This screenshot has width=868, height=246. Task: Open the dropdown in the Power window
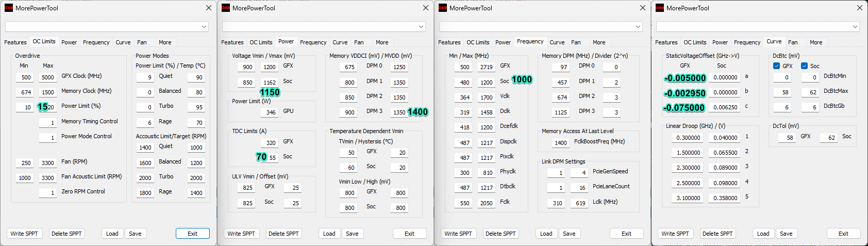coord(324,26)
